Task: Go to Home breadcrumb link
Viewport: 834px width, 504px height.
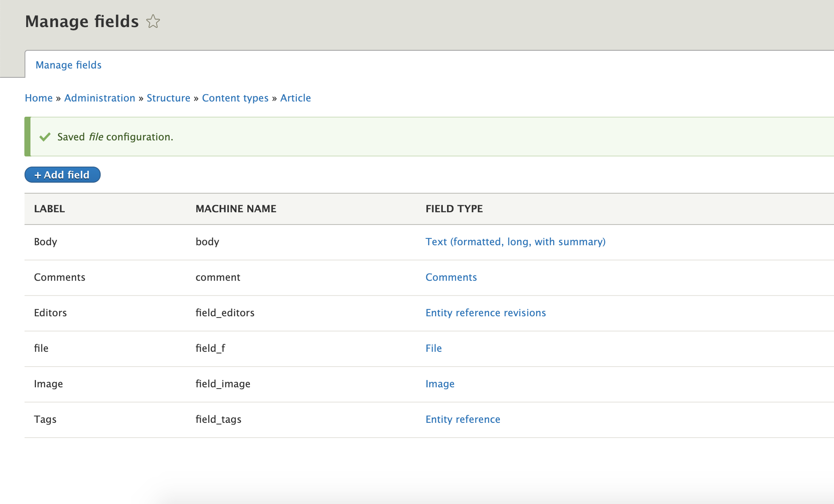Action: [x=39, y=98]
